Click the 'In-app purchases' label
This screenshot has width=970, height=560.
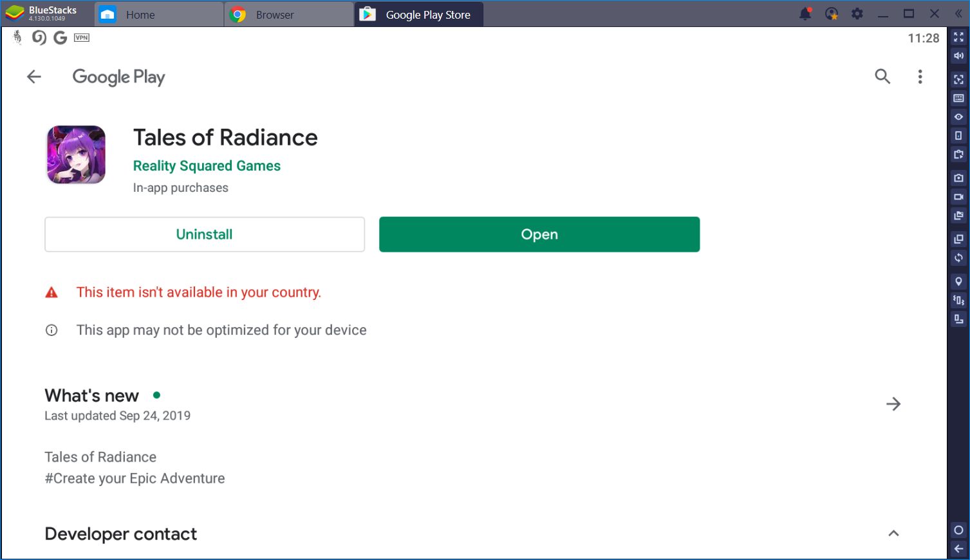pyautogui.click(x=180, y=188)
